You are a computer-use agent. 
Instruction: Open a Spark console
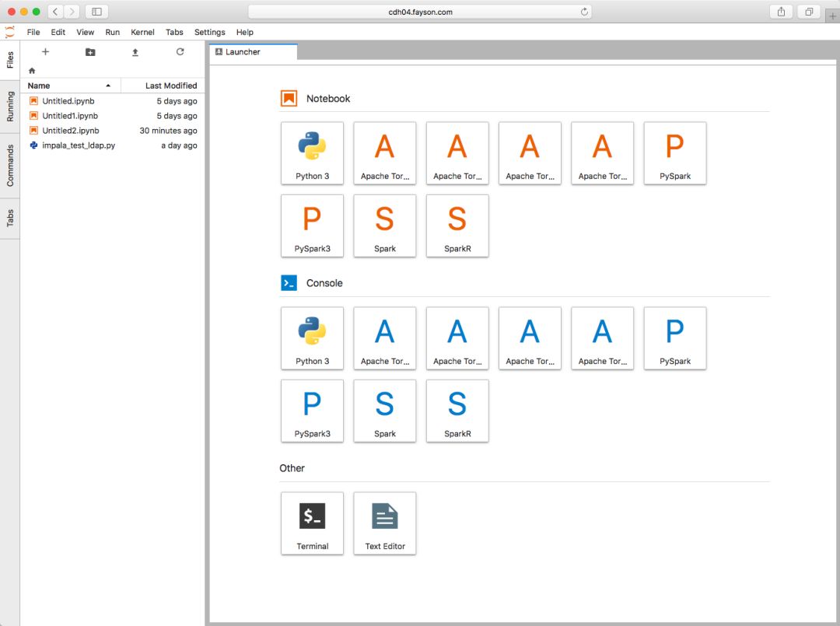coord(385,411)
